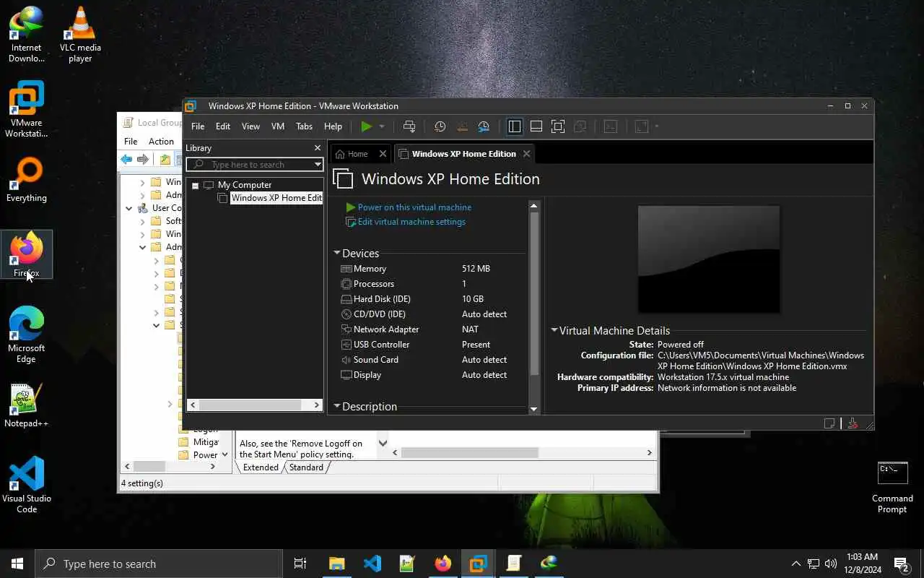Open Firefox desktop shortcut
Screen dimensions: 924x578
click(27, 254)
